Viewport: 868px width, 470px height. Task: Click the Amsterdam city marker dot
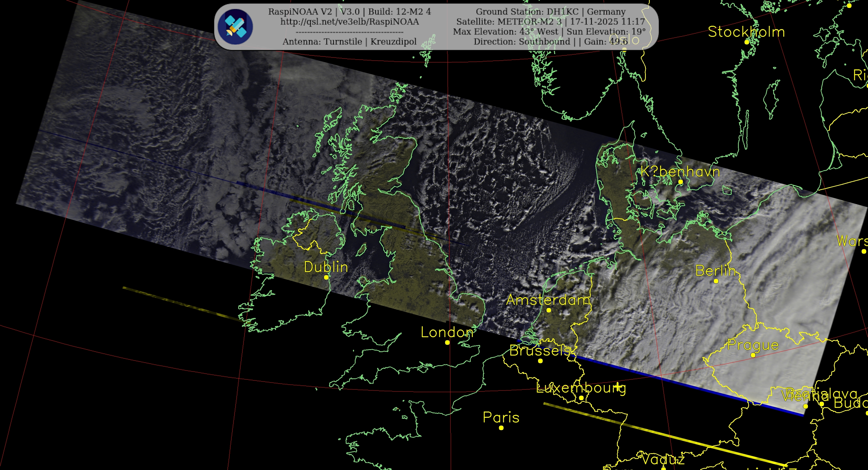point(549,310)
